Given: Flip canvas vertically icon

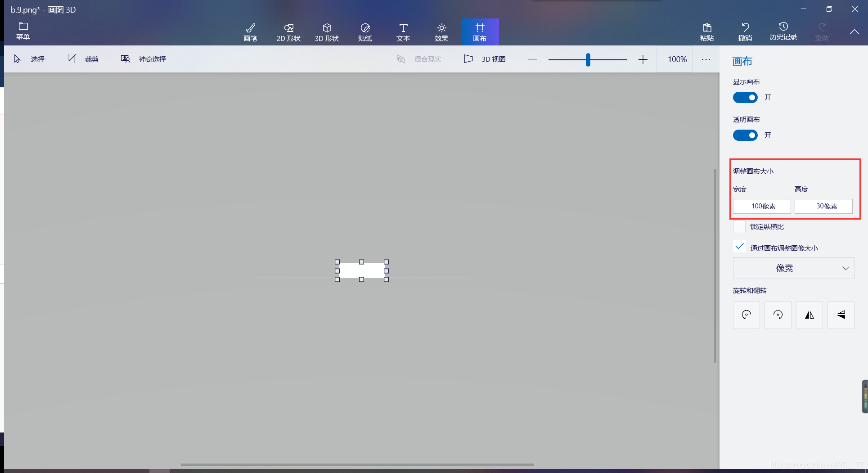Looking at the screenshot, I should pos(841,315).
